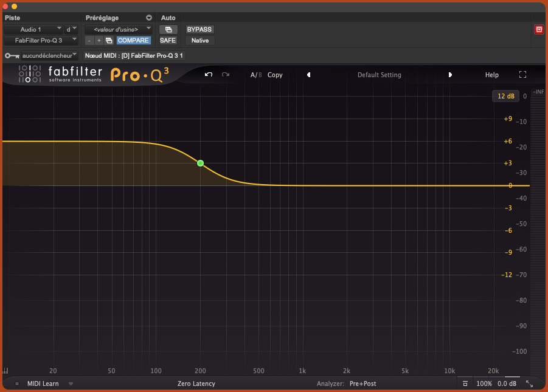
Task: Open the Default Setting preset menu
Action: point(379,75)
